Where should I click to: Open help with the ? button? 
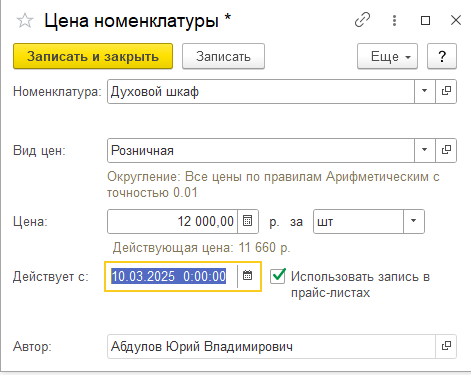442,56
